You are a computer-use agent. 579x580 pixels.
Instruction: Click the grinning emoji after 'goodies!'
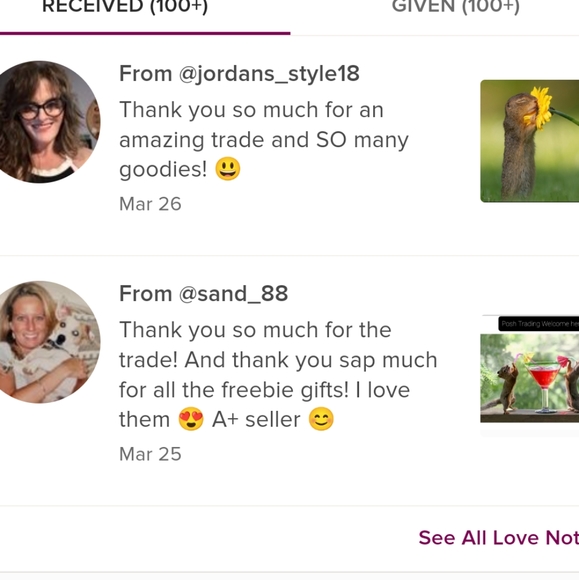(x=228, y=169)
